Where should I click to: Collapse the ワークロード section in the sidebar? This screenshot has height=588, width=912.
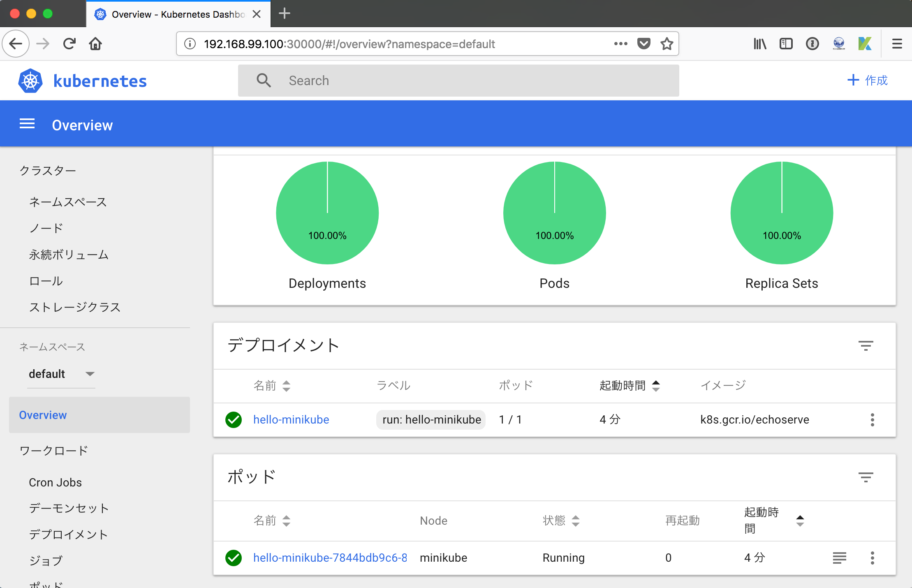pyautogui.click(x=54, y=450)
